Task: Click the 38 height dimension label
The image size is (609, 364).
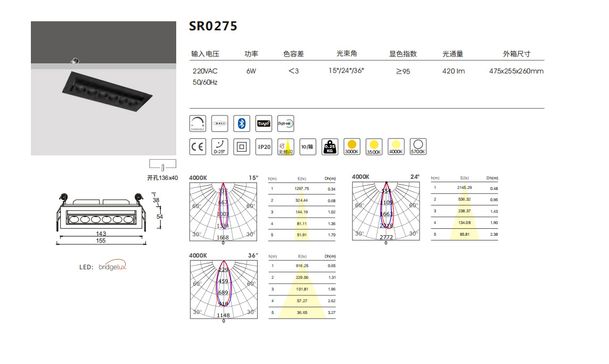Action: 156,200
